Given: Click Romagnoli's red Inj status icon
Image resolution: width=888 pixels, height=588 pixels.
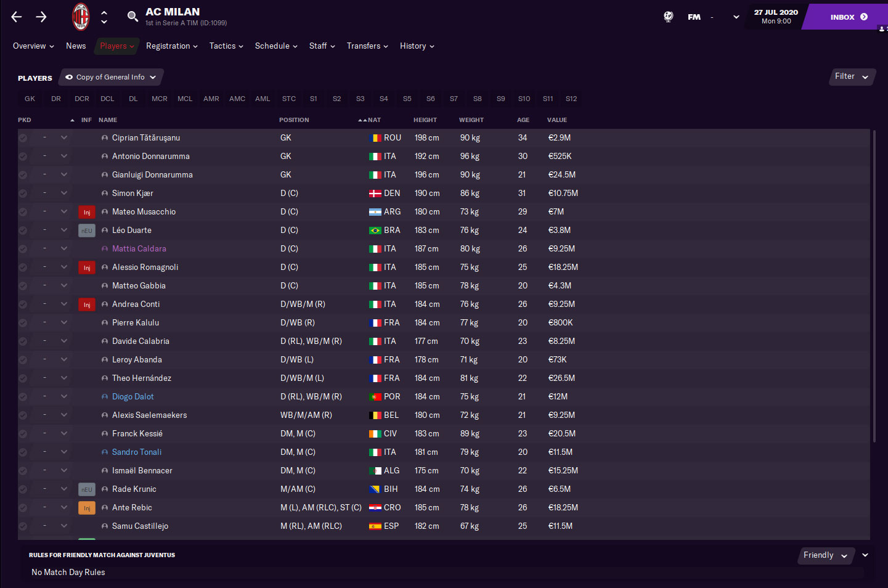Looking at the screenshot, I should (x=87, y=267).
